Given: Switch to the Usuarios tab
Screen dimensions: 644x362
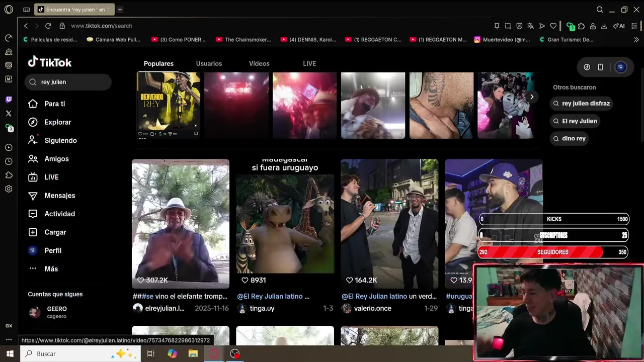Looking at the screenshot, I should click(209, 63).
